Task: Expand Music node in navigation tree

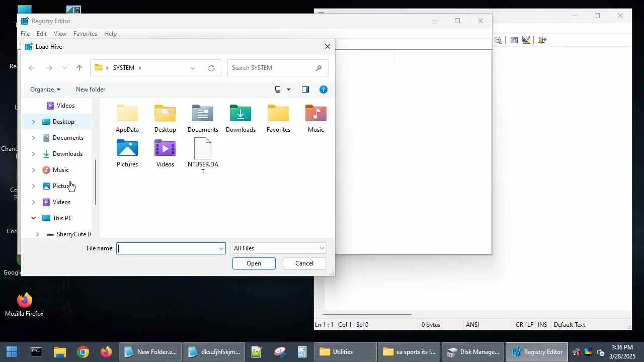Action: [34, 170]
